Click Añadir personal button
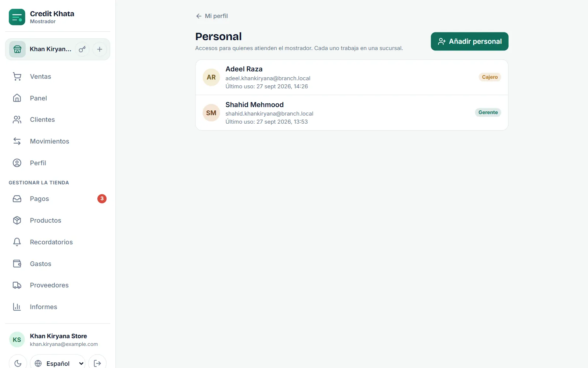 tap(469, 41)
